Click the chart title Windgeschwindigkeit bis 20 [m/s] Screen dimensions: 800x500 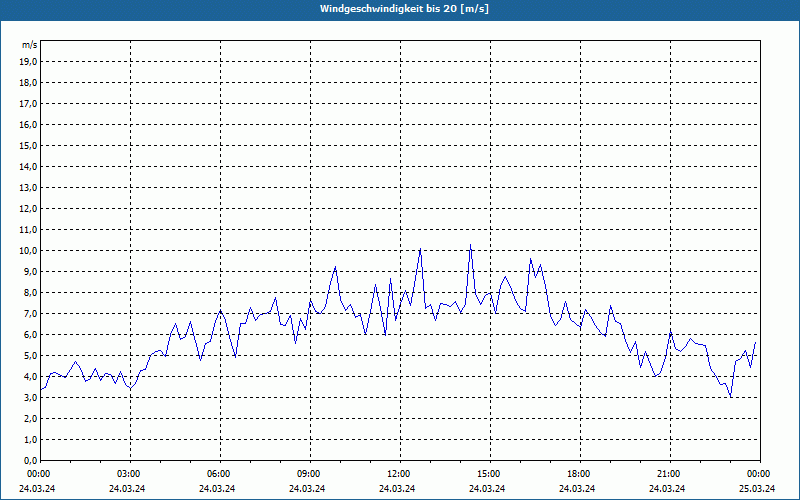[404, 9]
